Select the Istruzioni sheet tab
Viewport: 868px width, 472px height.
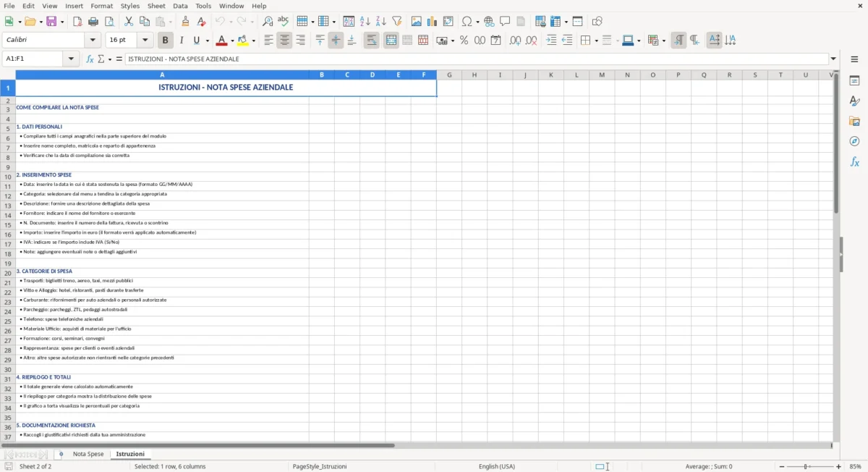click(x=130, y=454)
